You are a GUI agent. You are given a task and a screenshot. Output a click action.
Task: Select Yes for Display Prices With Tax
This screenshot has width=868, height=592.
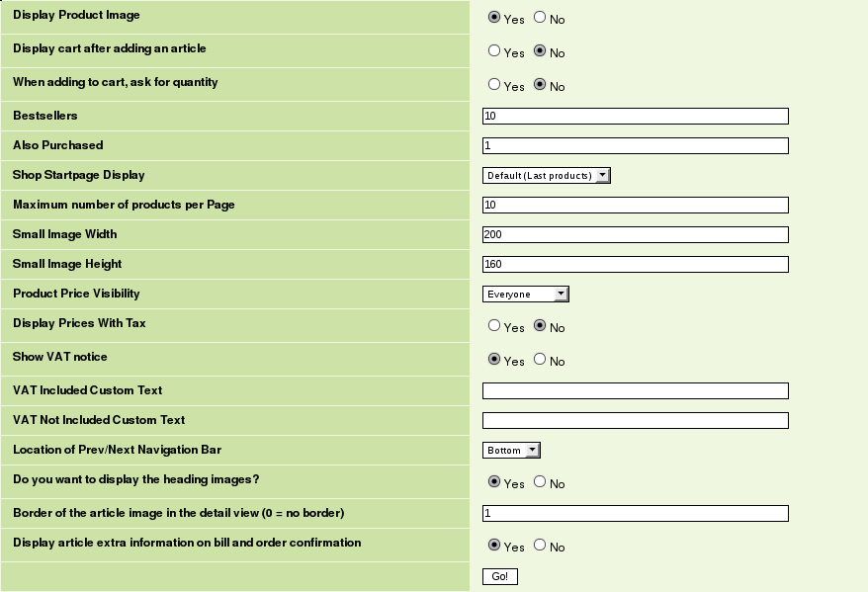(x=494, y=326)
